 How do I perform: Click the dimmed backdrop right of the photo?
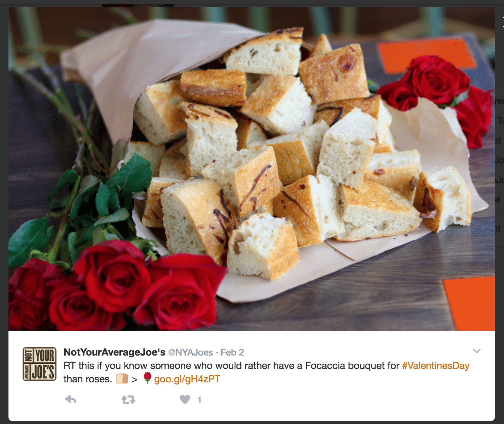(499, 212)
